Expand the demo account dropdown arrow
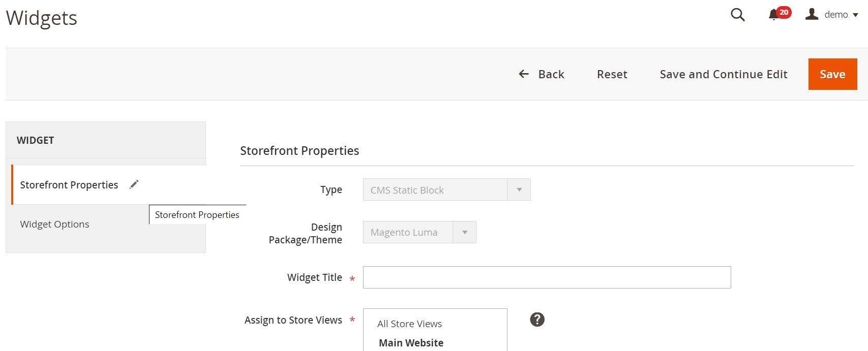868x351 pixels. [x=856, y=15]
